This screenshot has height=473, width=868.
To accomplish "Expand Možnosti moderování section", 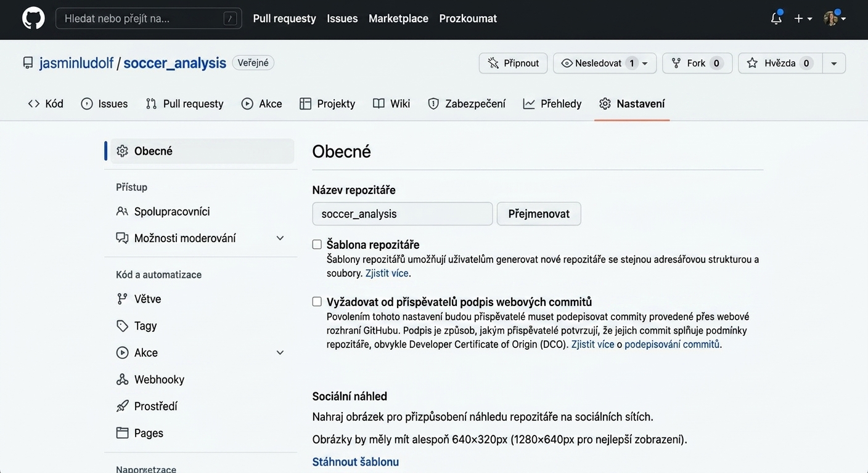I will coord(280,238).
